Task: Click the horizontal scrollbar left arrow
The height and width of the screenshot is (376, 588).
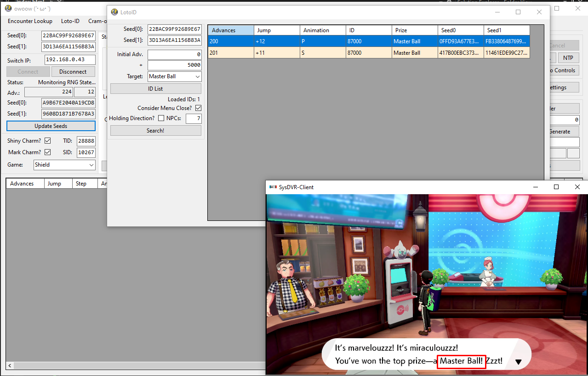Action: click(x=10, y=366)
